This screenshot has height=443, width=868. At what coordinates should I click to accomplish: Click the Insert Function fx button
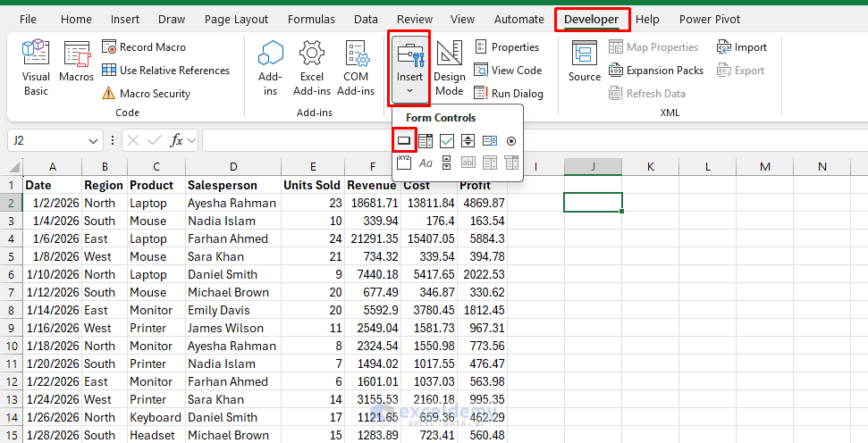(x=176, y=140)
